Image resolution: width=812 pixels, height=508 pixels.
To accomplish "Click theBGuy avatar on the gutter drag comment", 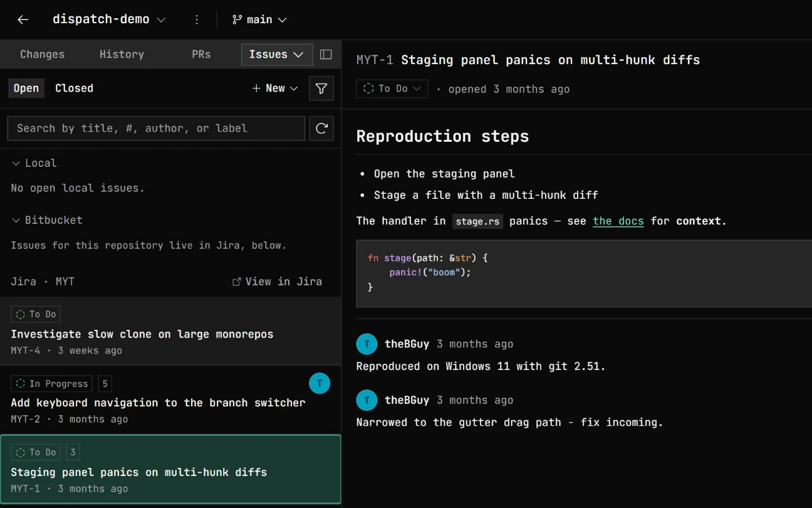I will point(367,400).
